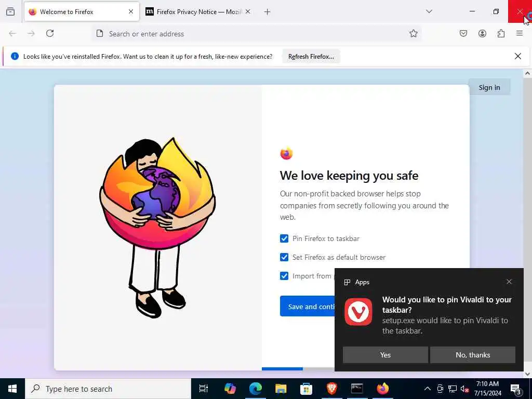Close the Firefox Privacy Notice tab
The width and height of the screenshot is (532, 399).
click(x=248, y=11)
